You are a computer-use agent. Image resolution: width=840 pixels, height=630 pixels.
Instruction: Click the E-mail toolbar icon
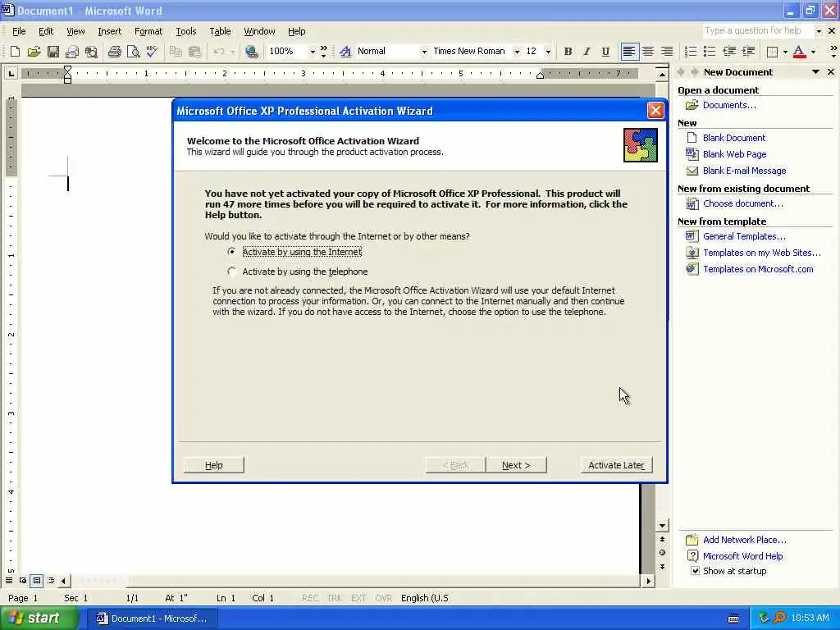(72, 52)
